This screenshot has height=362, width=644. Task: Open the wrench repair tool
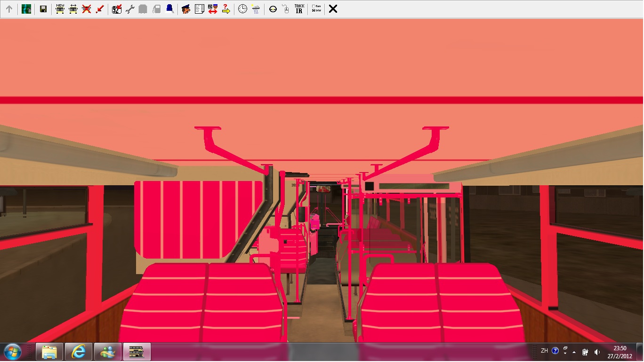click(x=130, y=9)
